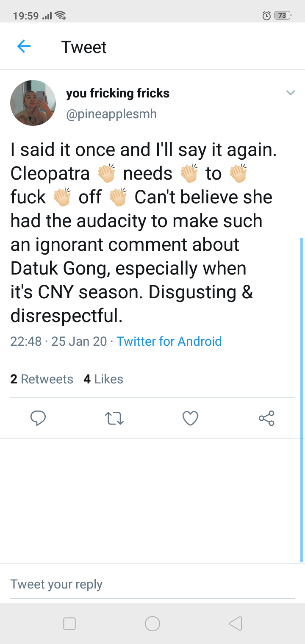Tap the back arrow icon
The height and width of the screenshot is (644, 305).
(x=24, y=46)
